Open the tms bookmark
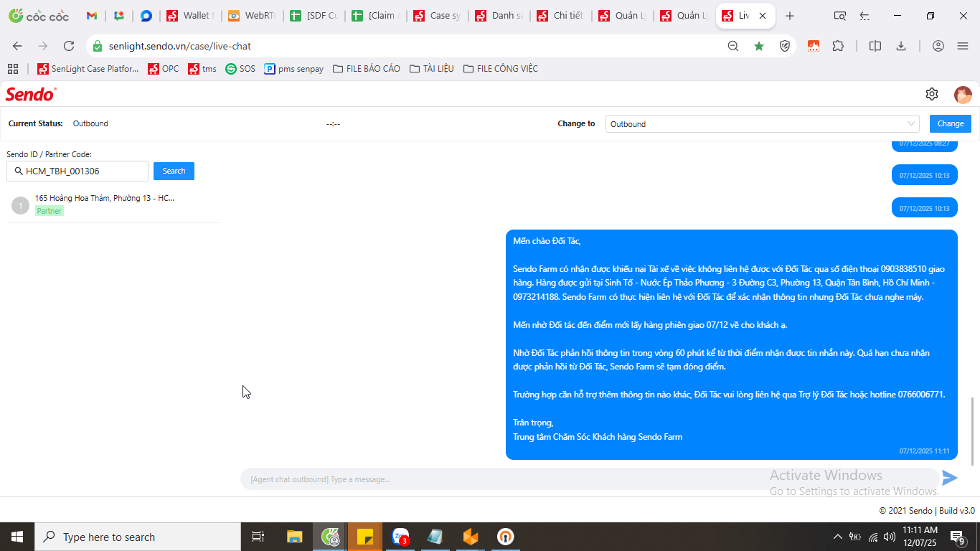 (202, 69)
